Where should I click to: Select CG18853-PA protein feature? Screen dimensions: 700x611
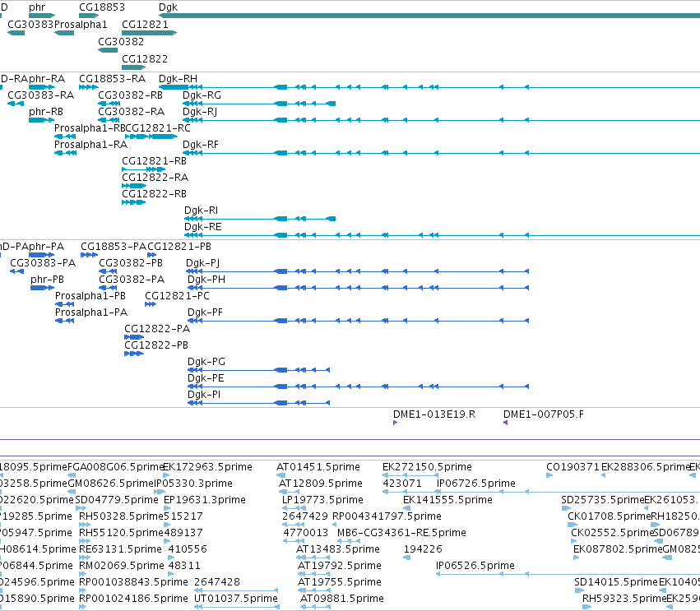pyautogui.click(x=90, y=255)
